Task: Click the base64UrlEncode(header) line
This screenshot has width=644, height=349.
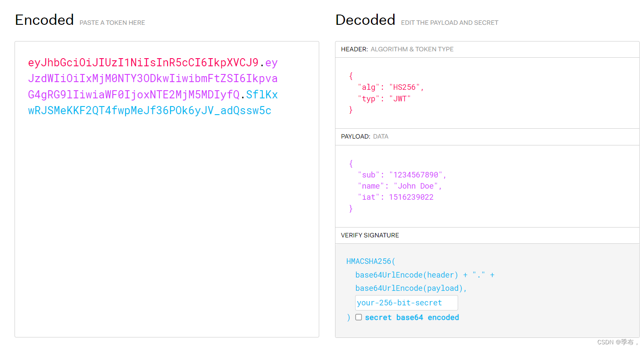Action: click(425, 275)
